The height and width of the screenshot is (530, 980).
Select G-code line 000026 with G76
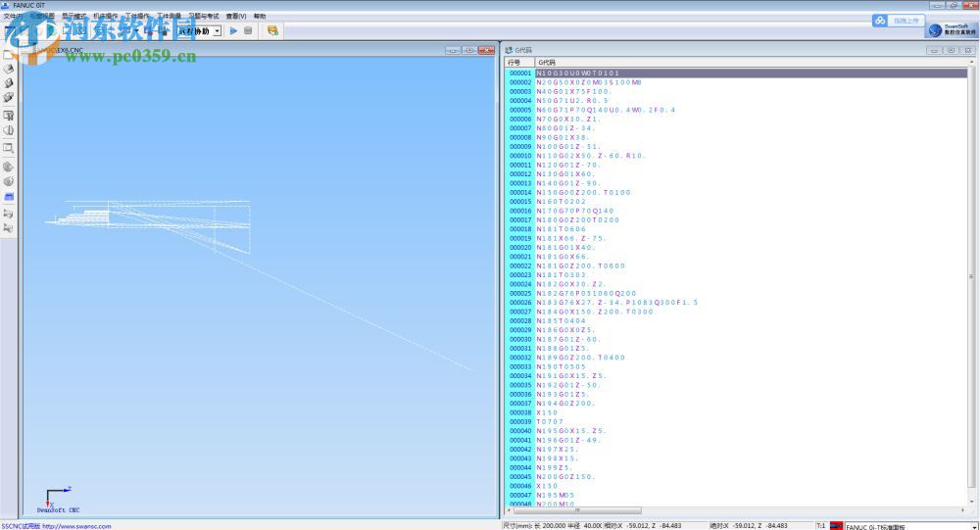point(617,303)
